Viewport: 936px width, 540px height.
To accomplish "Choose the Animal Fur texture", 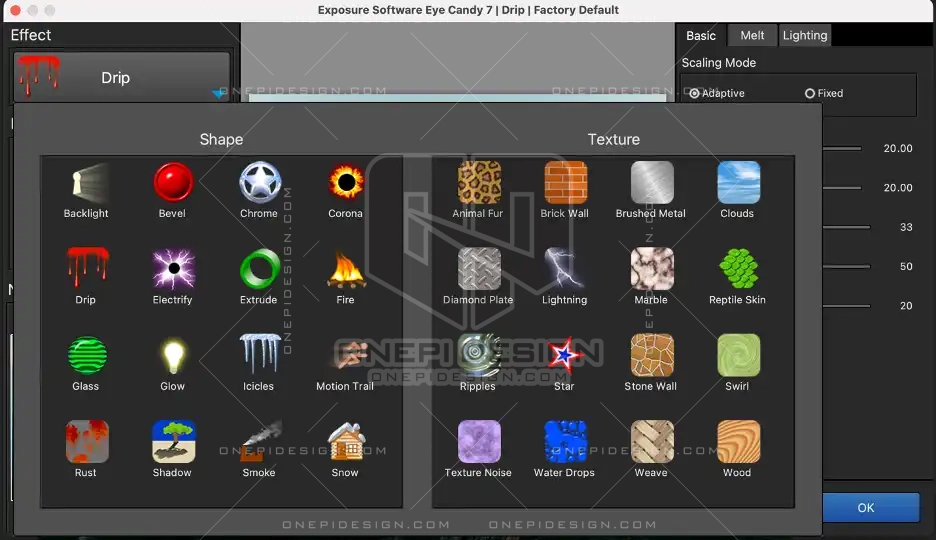I will click(478, 184).
